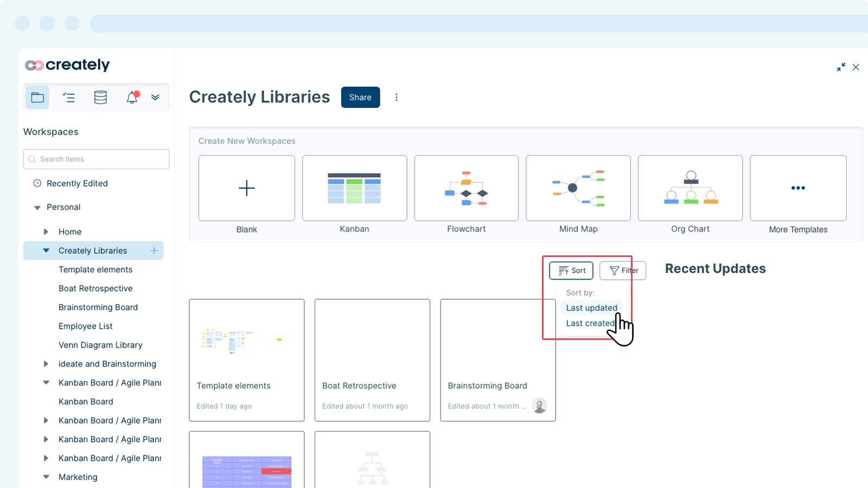The image size is (868, 488).
Task: Create a Flowchart workspace
Action: pyautogui.click(x=467, y=188)
